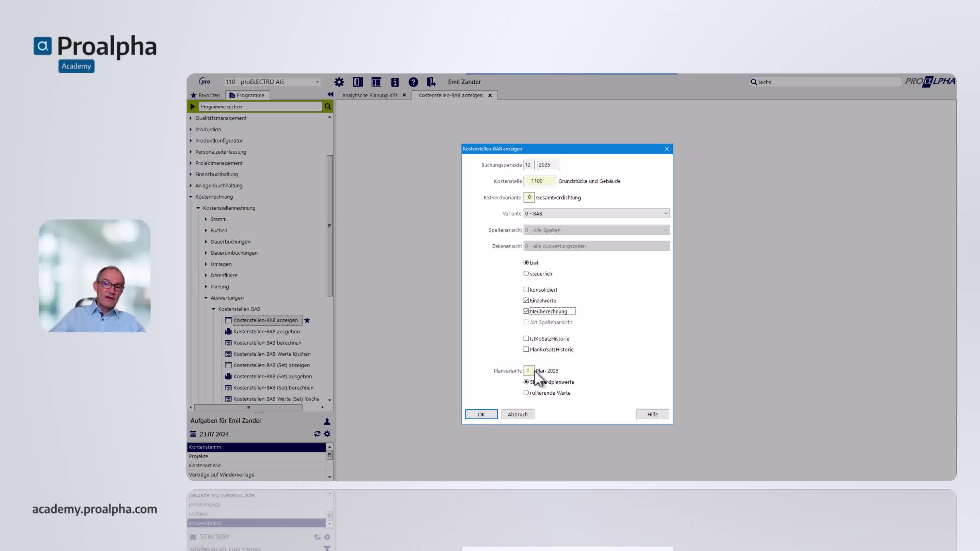Select the steuerlich radio button
The image size is (980, 551).
[x=526, y=273]
